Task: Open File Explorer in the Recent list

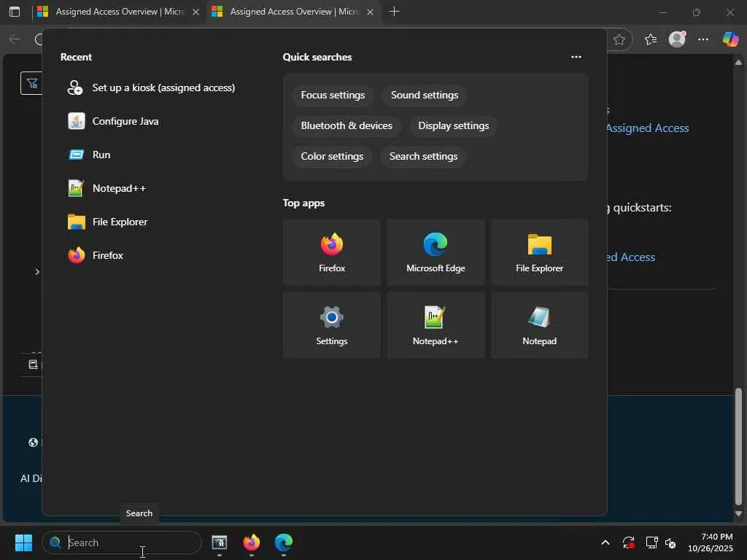Action: 108,222
